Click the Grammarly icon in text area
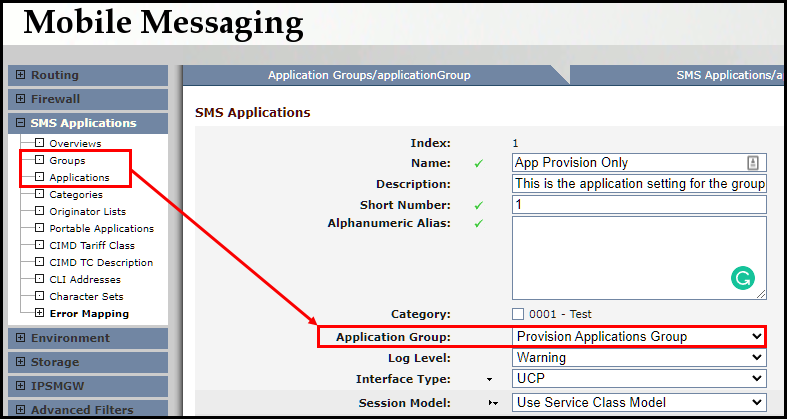 click(x=743, y=277)
